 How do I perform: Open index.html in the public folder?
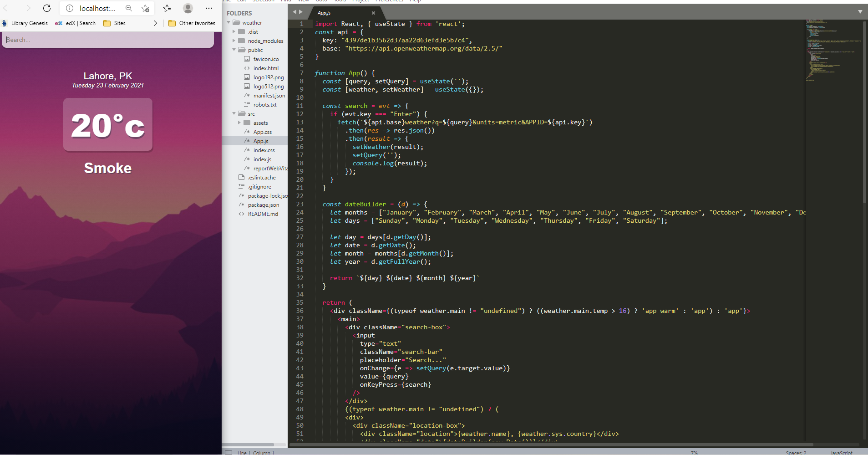pos(266,68)
